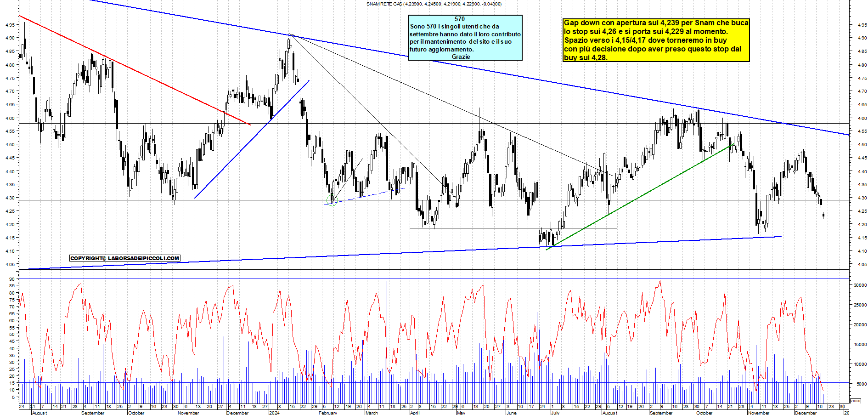Click the x1000 volume multiplier box
The height and width of the screenshot is (415, 868).
[x=856, y=401]
